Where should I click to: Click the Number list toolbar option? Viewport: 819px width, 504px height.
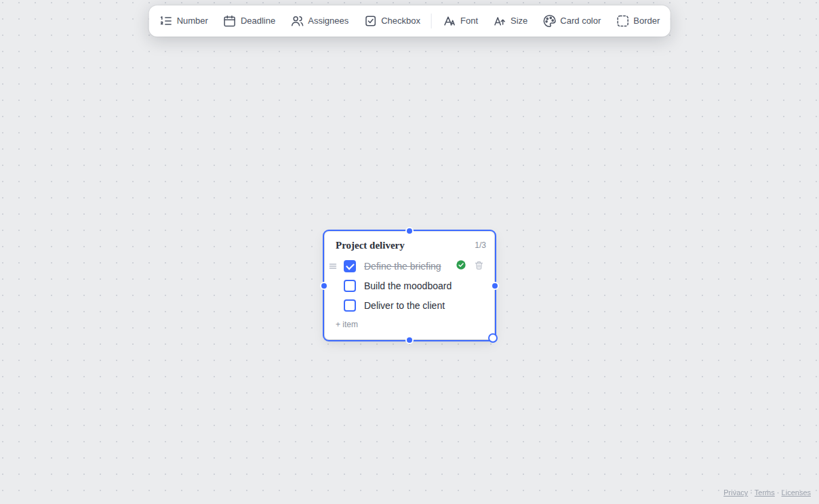click(184, 21)
